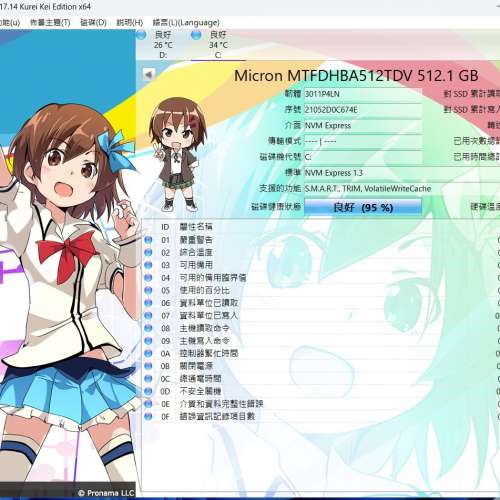Screen dimensions: 500x500
Task: Click the 支援的功能 label
Action: (280, 188)
